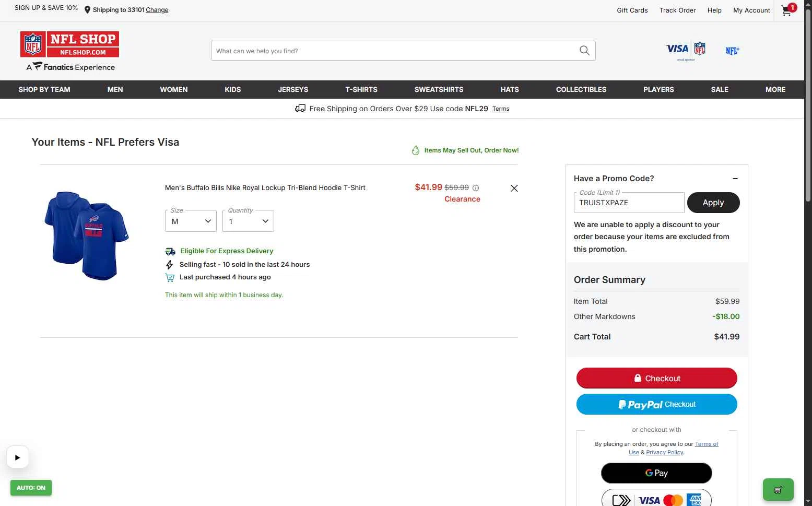Open the JERSEYS menu
This screenshot has height=506, width=812.
click(x=293, y=89)
